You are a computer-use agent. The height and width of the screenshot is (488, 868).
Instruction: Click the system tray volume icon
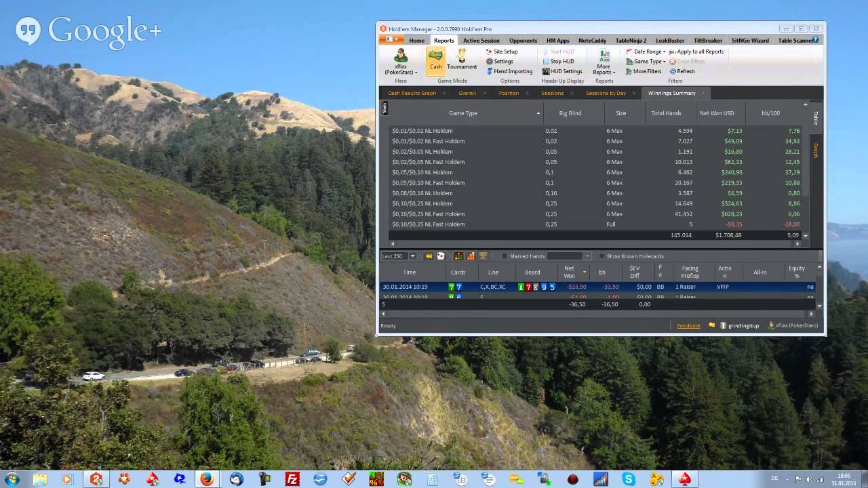808,479
